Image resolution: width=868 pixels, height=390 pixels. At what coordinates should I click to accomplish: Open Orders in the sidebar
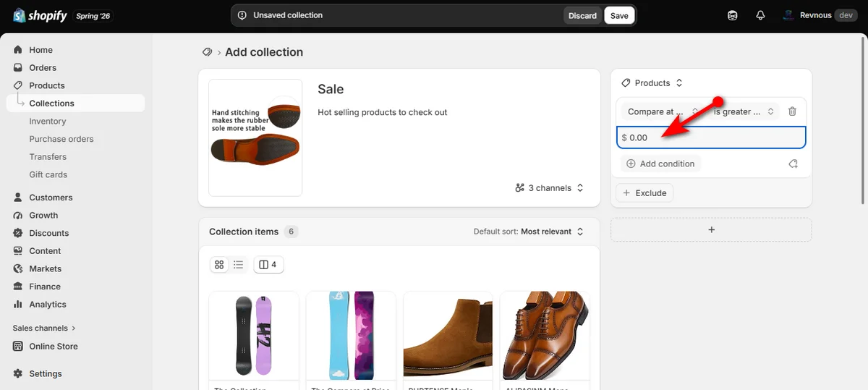[43, 67]
